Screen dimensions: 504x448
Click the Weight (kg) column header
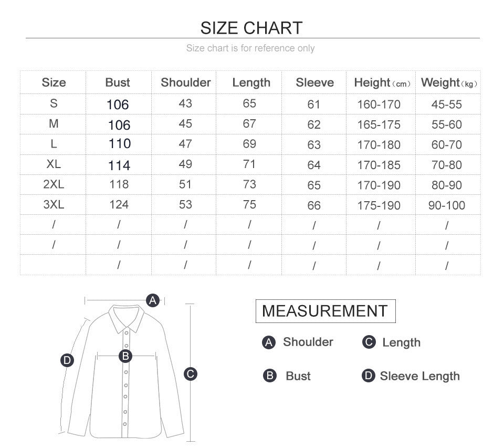pos(448,82)
